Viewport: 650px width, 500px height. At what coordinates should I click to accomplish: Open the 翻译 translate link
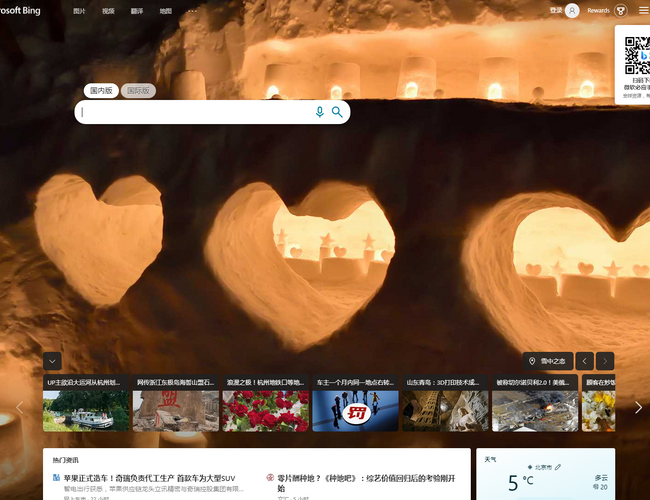137,11
